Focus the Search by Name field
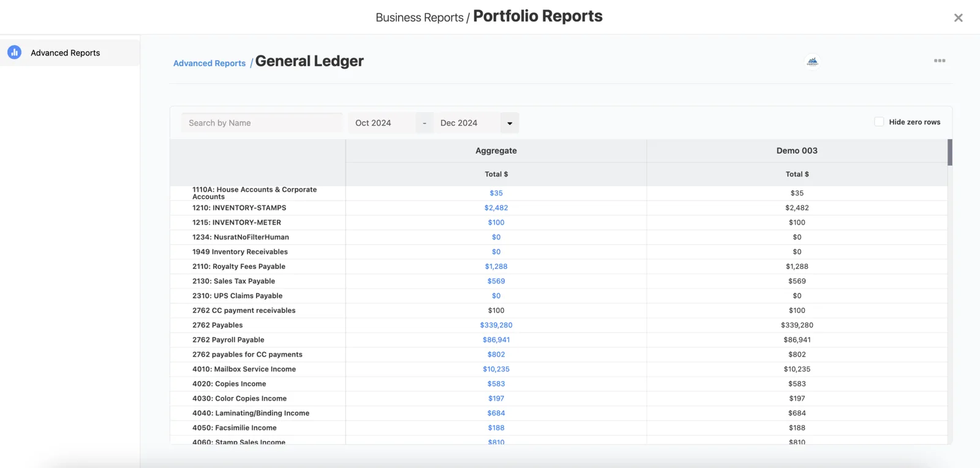This screenshot has height=468, width=980. (x=262, y=123)
